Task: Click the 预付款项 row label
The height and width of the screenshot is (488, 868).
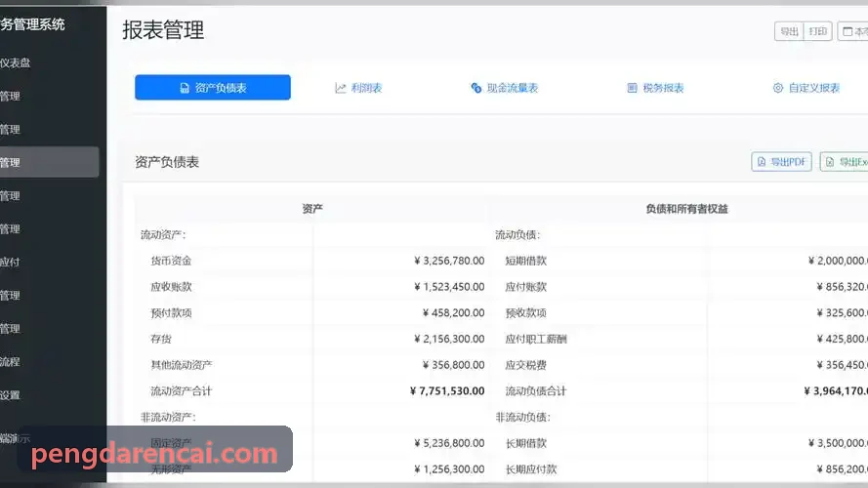Action: click(x=171, y=312)
